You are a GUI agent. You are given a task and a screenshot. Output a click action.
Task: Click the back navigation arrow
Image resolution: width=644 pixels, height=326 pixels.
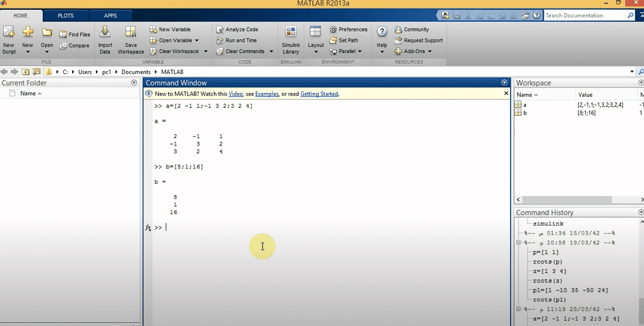[4, 72]
